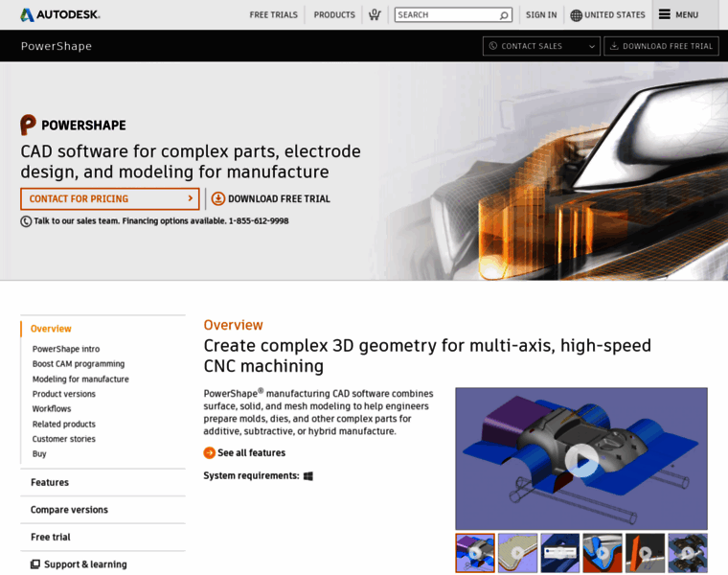Image resolution: width=728 pixels, height=575 pixels.
Task: Click the globe icon beside United States
Action: click(576, 15)
